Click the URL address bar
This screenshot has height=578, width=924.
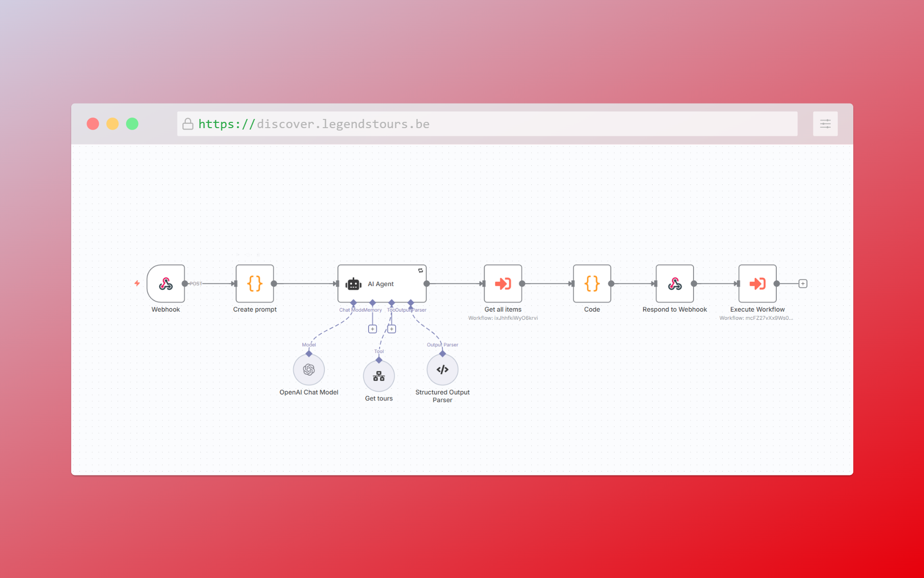point(486,124)
